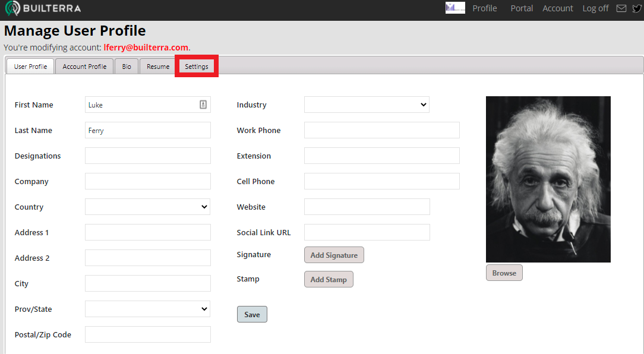Open the Bio tab

pos(127,67)
